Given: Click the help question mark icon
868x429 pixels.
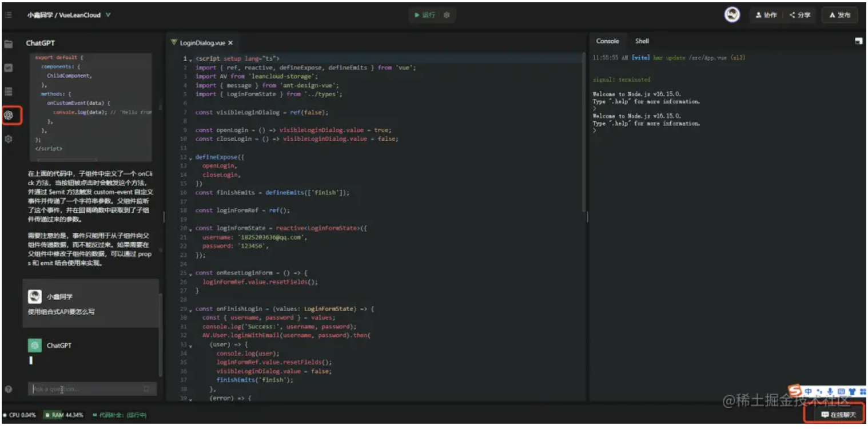Looking at the screenshot, I should [x=9, y=389].
